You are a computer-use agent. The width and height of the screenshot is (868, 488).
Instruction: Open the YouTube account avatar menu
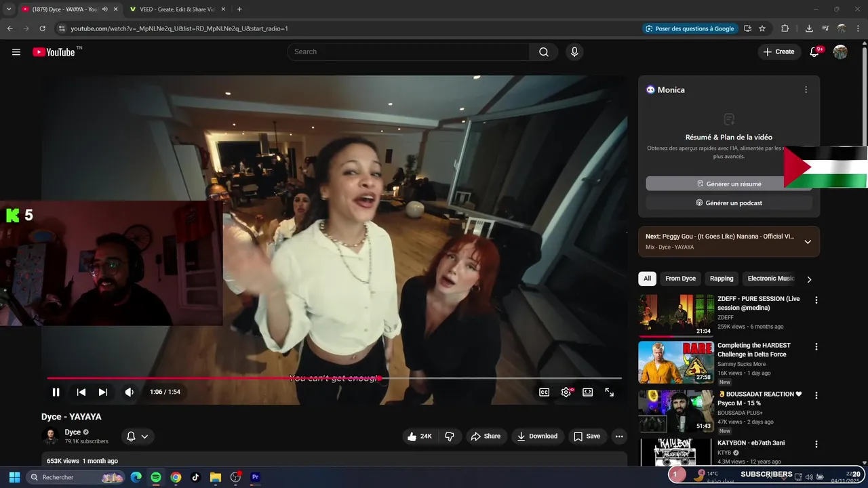pos(840,52)
